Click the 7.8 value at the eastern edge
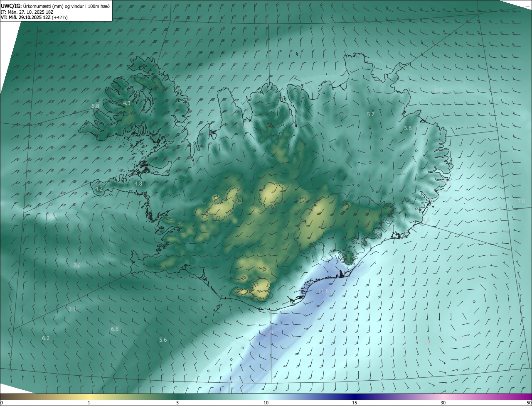The width and height of the screenshot is (532, 406). 521,201
